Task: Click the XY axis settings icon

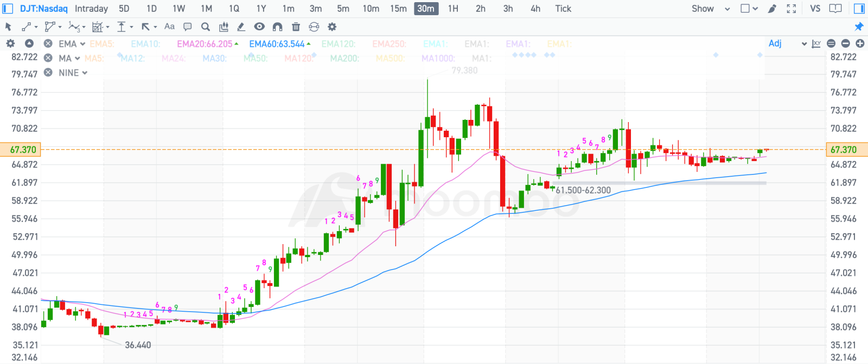Action: (x=816, y=43)
